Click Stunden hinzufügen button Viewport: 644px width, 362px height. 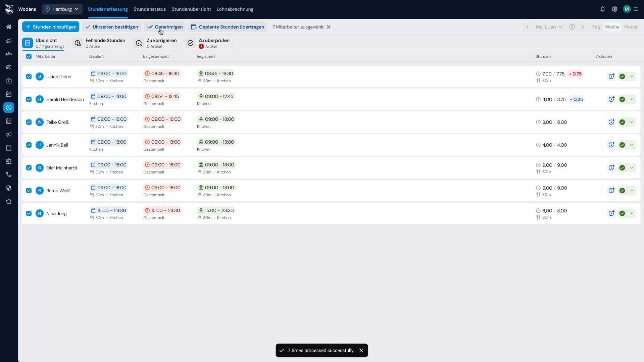click(51, 27)
